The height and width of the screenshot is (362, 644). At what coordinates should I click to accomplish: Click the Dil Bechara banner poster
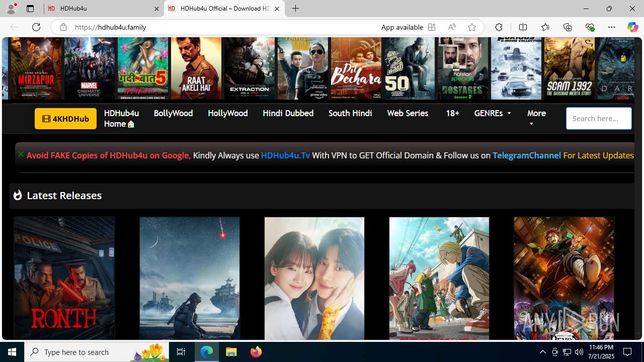point(356,68)
